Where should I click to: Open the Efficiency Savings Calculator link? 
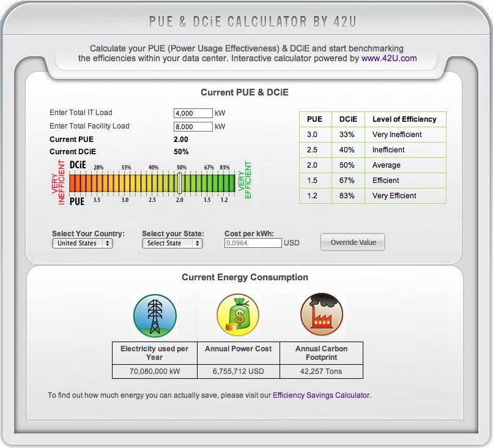[x=321, y=395]
